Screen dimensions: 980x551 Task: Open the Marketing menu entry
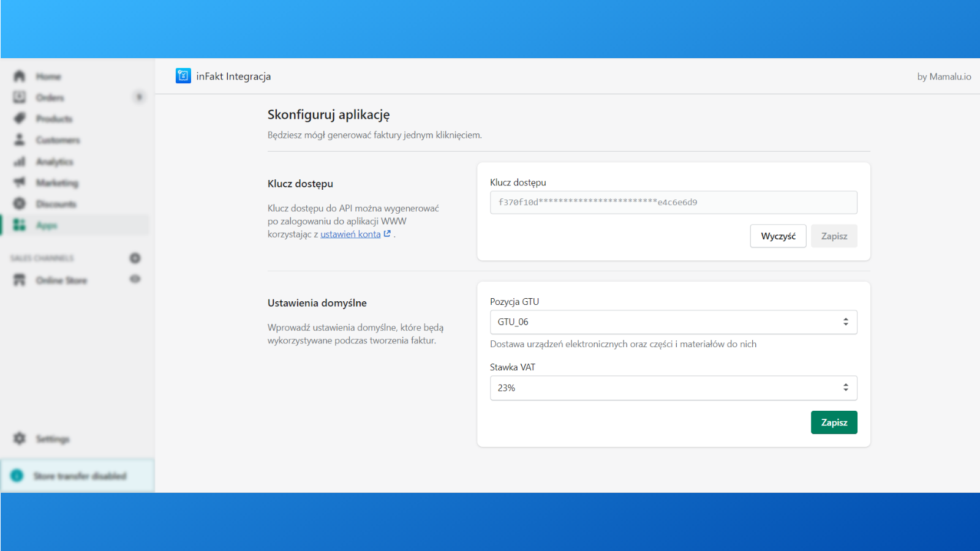coord(57,183)
